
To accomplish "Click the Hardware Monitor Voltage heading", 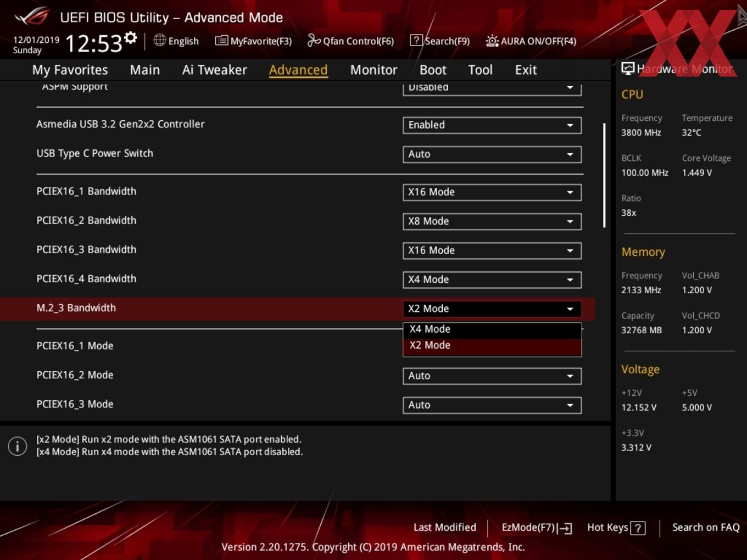I will (x=640, y=369).
